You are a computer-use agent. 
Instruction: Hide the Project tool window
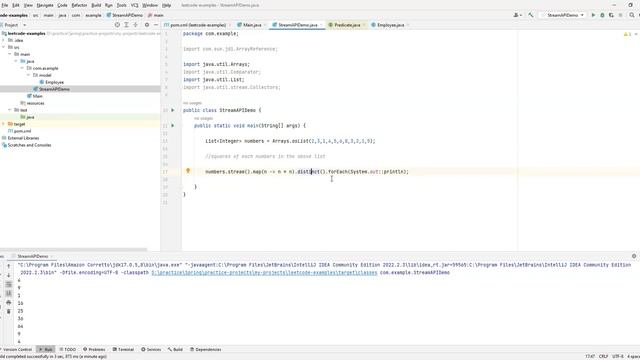156,25
